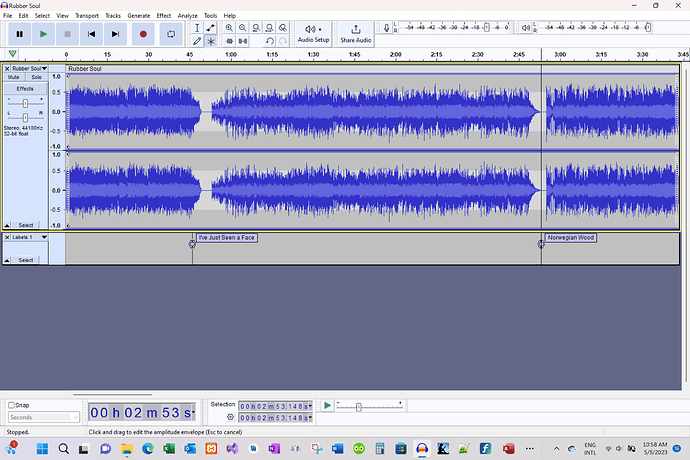Silence audio selection icon
The width and height of the screenshot is (690, 460).
pos(242,41)
